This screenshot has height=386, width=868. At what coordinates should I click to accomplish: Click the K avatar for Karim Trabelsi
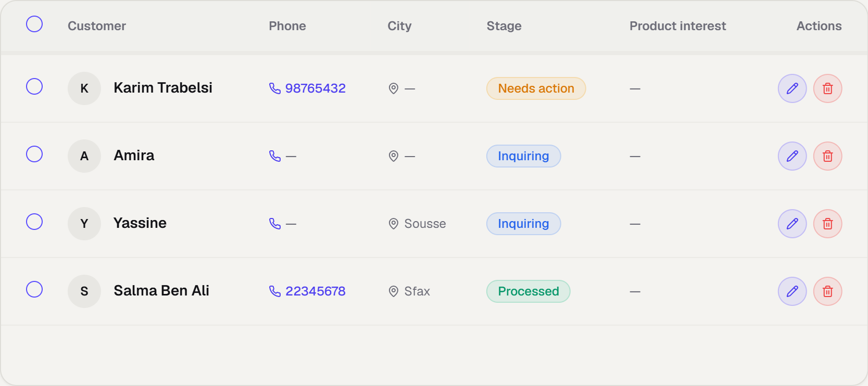(84, 88)
